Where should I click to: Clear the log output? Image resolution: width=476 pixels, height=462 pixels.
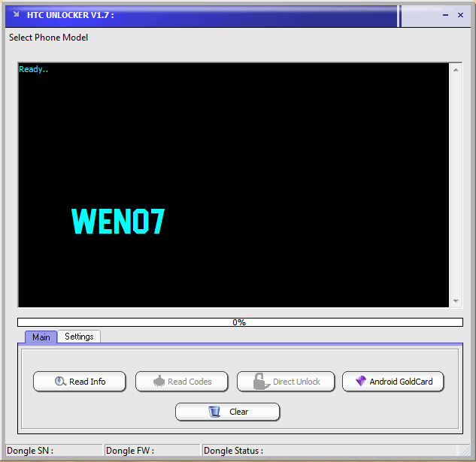tap(227, 412)
